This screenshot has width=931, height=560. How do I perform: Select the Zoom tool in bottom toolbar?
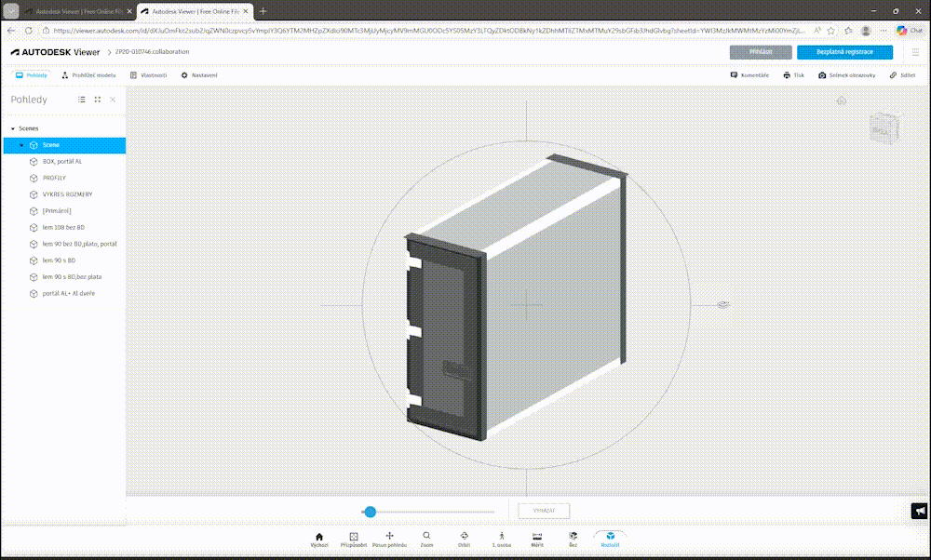click(x=426, y=539)
